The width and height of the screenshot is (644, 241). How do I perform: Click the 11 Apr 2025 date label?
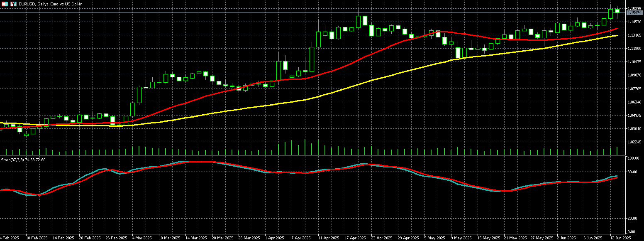pyautogui.click(x=329, y=238)
